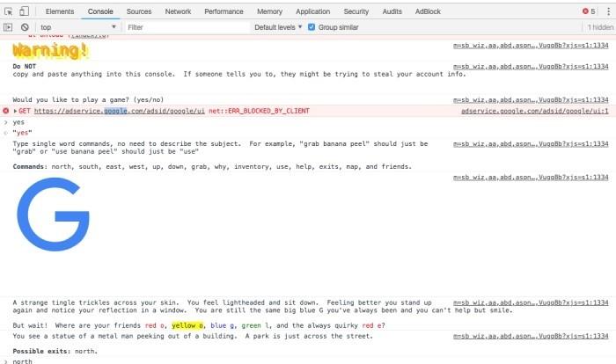The width and height of the screenshot is (616, 364).
Task: Open the top context dropdown
Action: [78, 27]
